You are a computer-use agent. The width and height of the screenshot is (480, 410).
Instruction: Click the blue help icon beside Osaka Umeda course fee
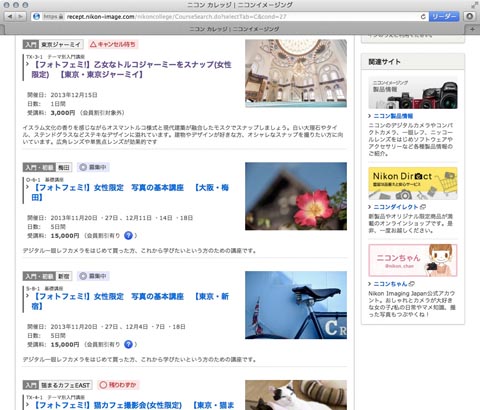pos(128,236)
